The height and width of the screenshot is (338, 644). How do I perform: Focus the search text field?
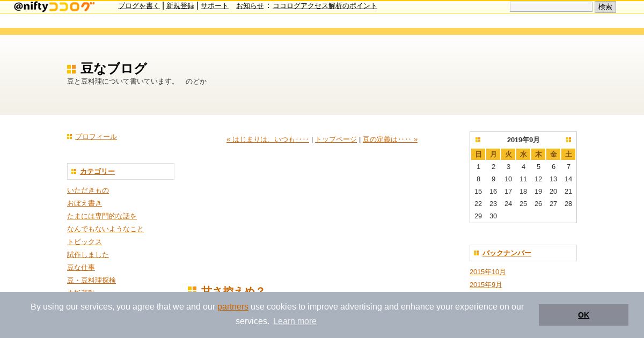pos(551,7)
